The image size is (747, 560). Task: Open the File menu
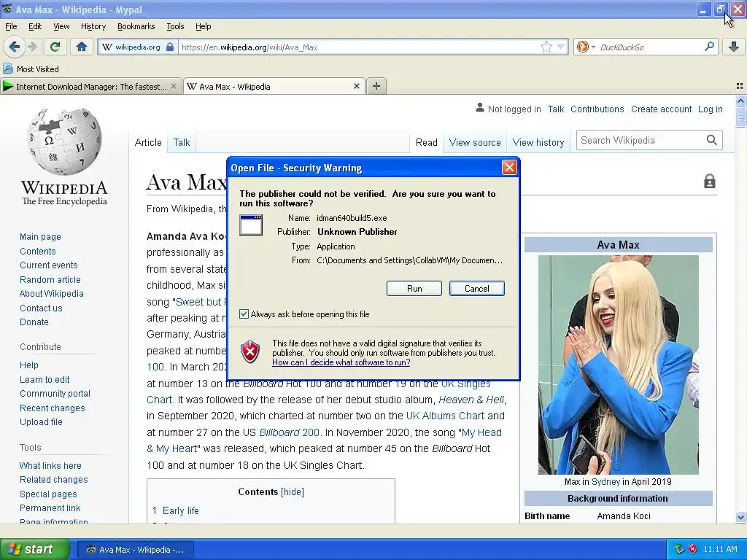pos(11,26)
